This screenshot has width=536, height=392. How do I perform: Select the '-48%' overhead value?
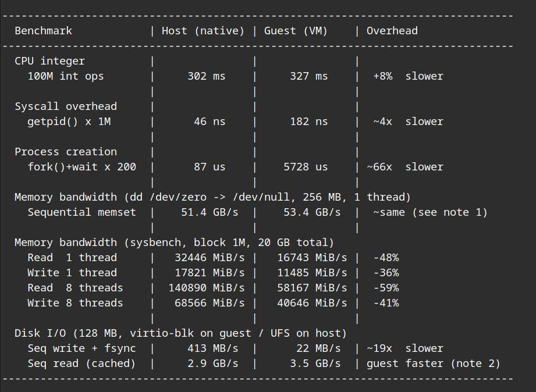click(386, 258)
